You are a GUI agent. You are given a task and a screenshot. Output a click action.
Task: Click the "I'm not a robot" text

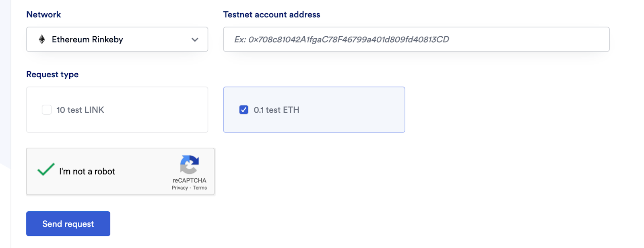click(87, 172)
